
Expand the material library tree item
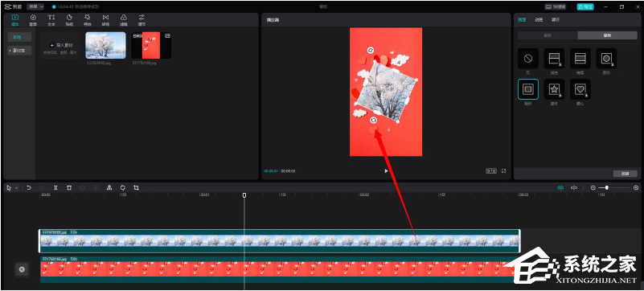[19, 51]
